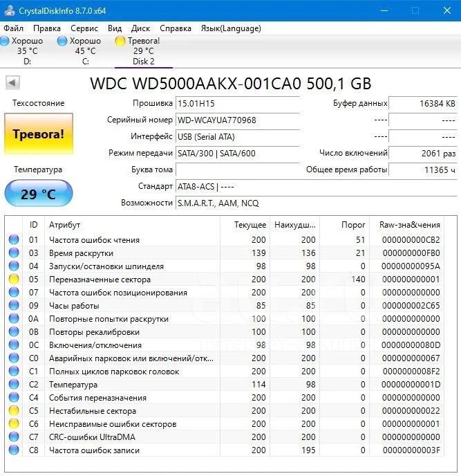Image resolution: width=461 pixels, height=476 pixels.
Task: Click the Наихудш... column header
Action: tap(294, 225)
